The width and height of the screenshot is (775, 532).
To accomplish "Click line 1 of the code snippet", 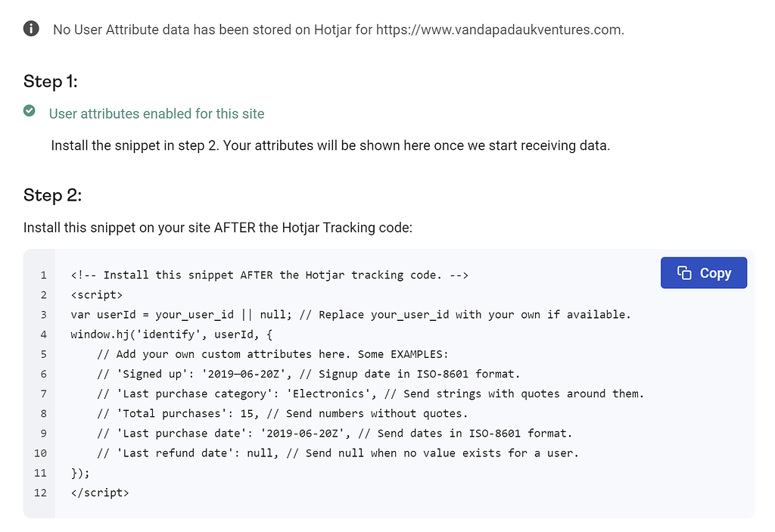I will [269, 275].
